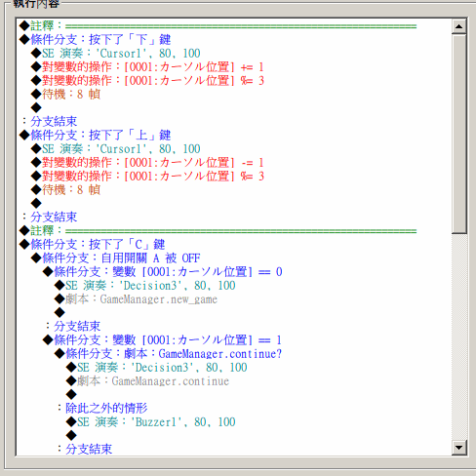Click the scroll up arrow button
The width and height of the screenshot is (476, 476).
pos(458,26)
